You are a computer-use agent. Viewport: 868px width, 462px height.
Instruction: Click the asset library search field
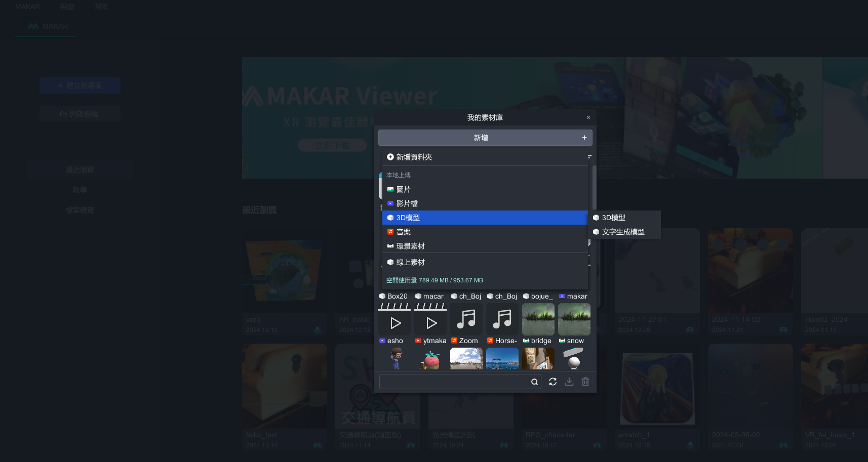click(454, 382)
